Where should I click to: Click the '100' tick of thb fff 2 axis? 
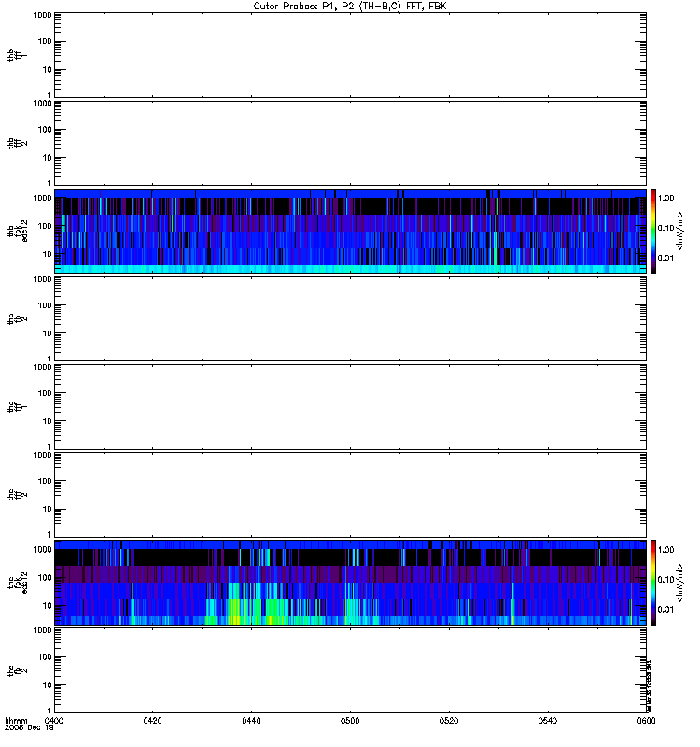(45, 130)
